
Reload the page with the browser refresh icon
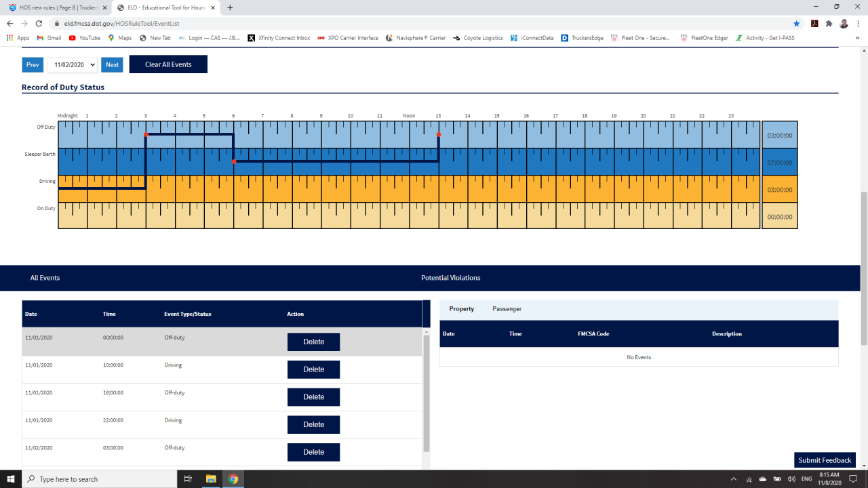tap(39, 23)
